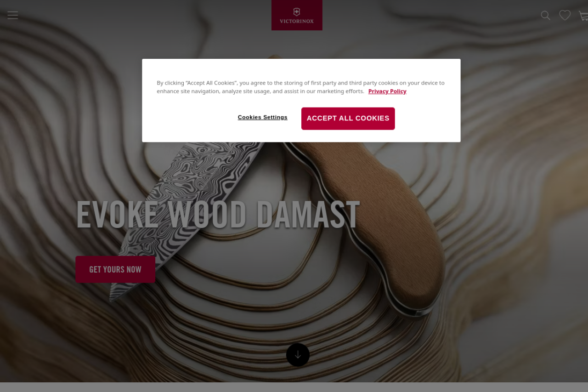
Task: Click the VICTORINOX wordmark in the logo
Action: pyautogui.click(x=297, y=21)
